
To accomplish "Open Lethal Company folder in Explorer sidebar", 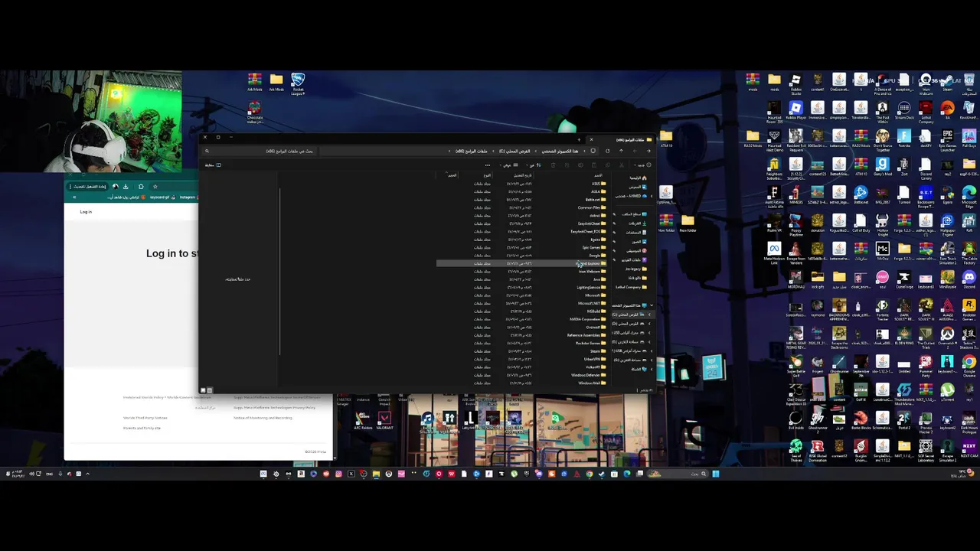I will [x=632, y=287].
